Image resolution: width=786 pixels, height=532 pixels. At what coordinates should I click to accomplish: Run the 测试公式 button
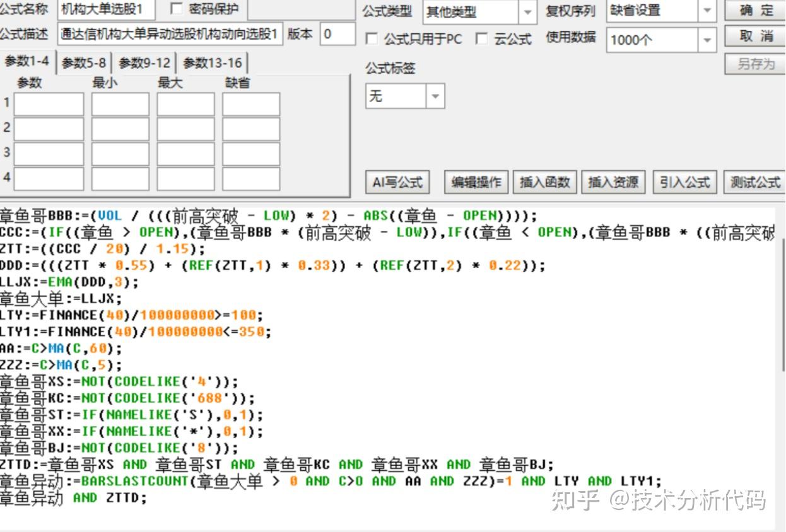tap(754, 182)
